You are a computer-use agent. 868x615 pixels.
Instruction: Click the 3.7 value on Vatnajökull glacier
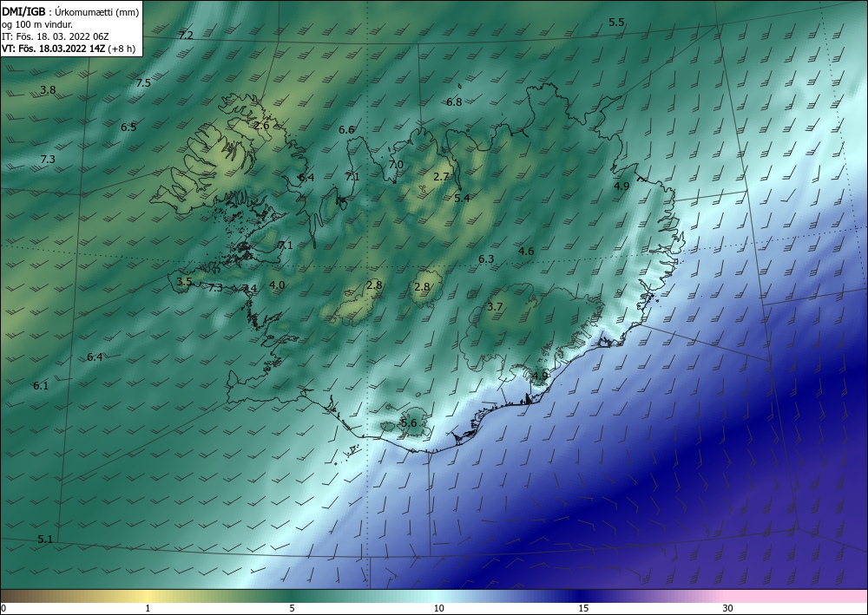[495, 307]
